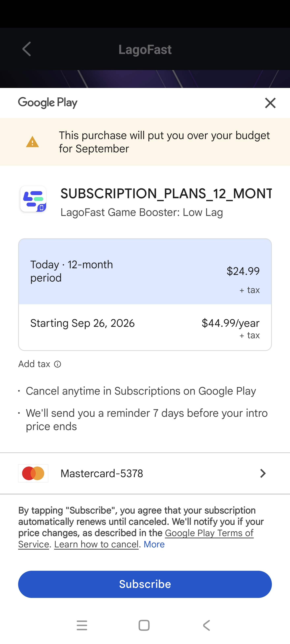Tap the budget warning triangle icon

click(33, 142)
